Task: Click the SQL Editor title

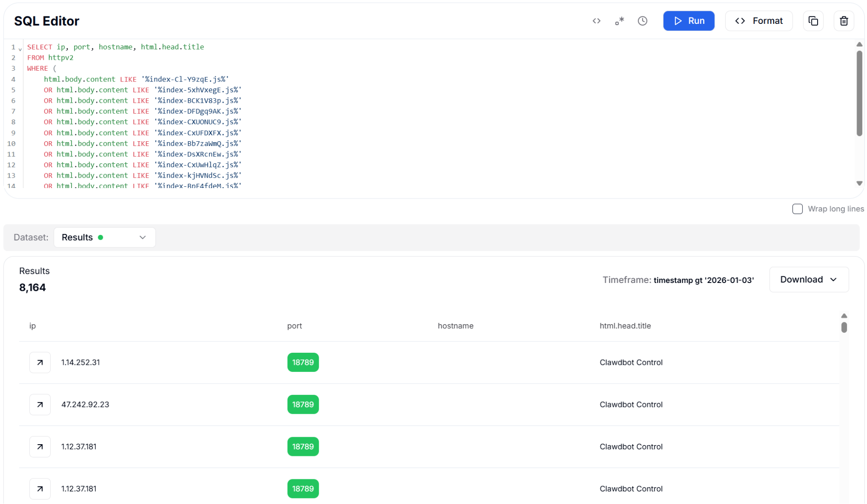Action: coord(46,21)
